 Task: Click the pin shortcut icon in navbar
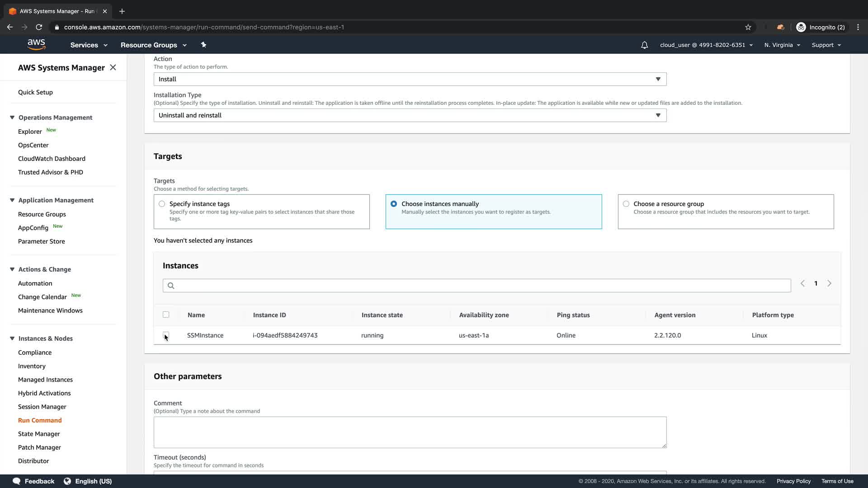tap(203, 45)
